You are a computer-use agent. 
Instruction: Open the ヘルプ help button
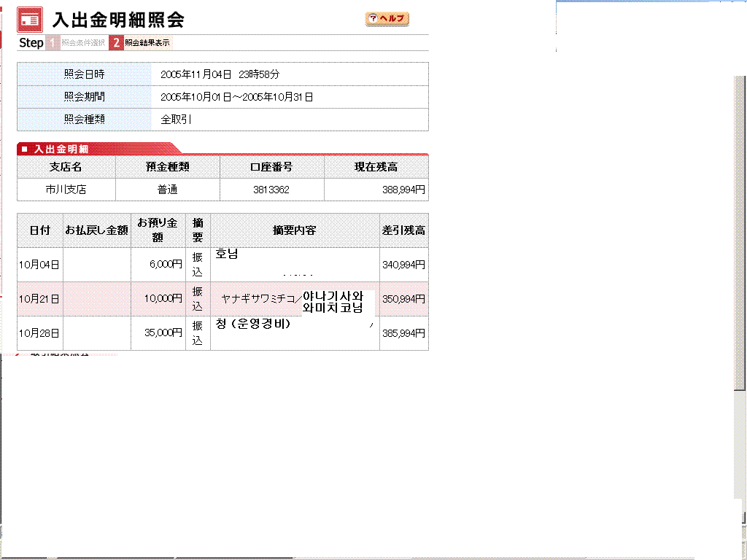pyautogui.click(x=387, y=19)
